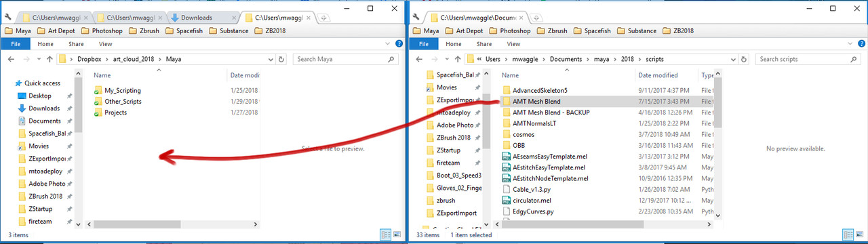
Task: Click the Search Maya field
Action: coord(341,59)
